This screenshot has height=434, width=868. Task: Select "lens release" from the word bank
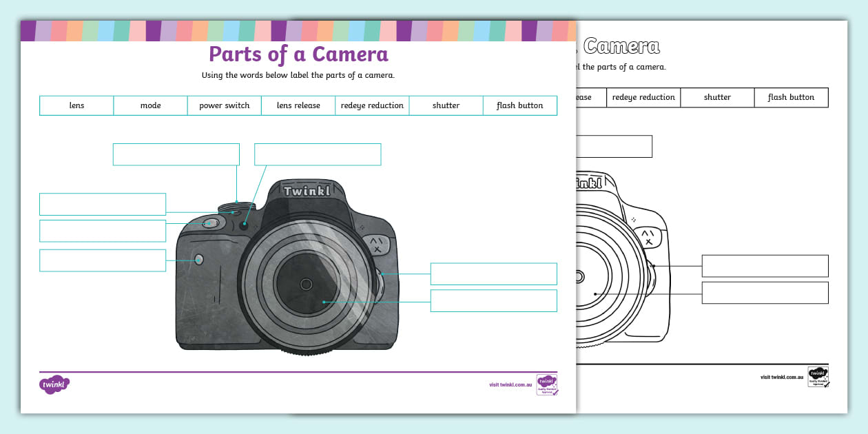pos(298,105)
